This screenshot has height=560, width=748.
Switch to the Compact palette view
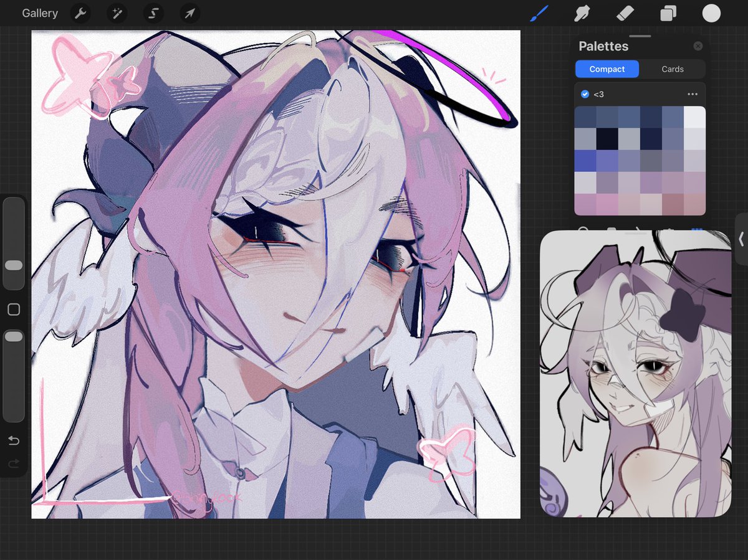[607, 69]
